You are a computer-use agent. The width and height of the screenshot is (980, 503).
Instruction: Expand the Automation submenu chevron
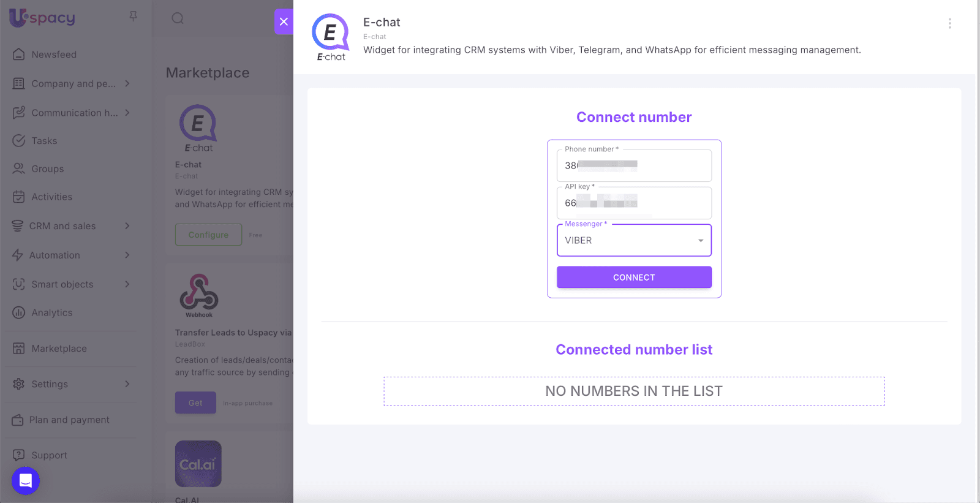pyautogui.click(x=127, y=255)
